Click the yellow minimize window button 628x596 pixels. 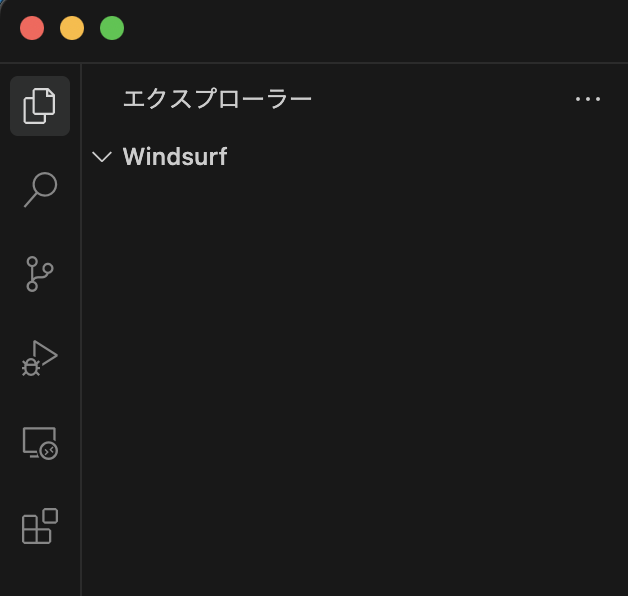(x=72, y=28)
